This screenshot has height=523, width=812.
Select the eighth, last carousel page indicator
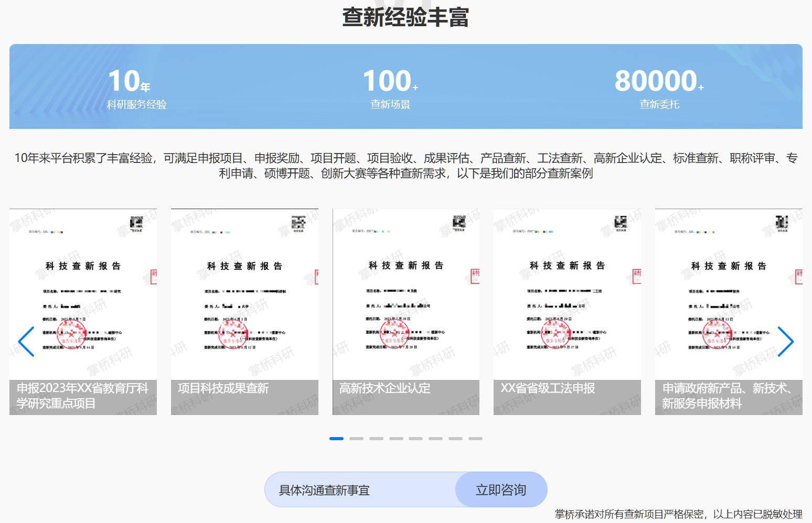pos(475,439)
